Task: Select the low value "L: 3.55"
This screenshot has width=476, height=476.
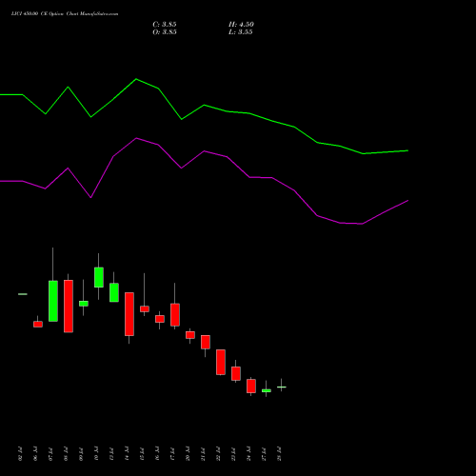Action: (241, 32)
